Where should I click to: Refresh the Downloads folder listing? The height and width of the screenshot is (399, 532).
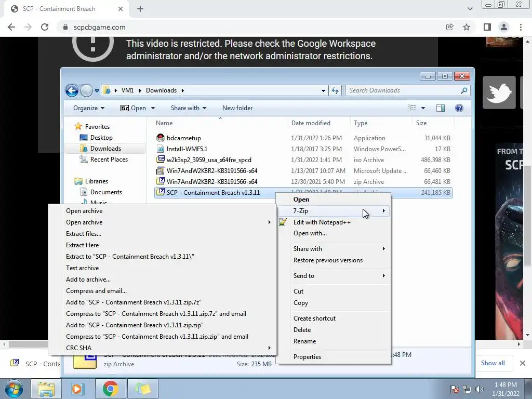(x=335, y=90)
